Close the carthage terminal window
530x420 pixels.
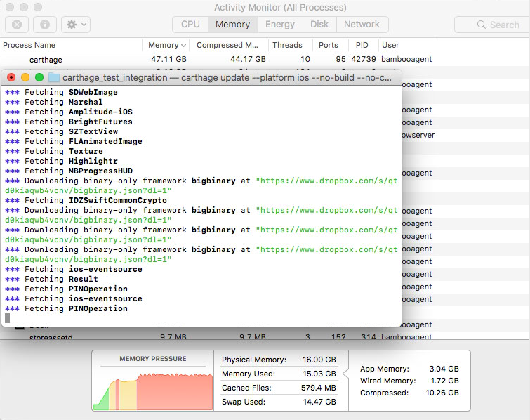coord(11,77)
